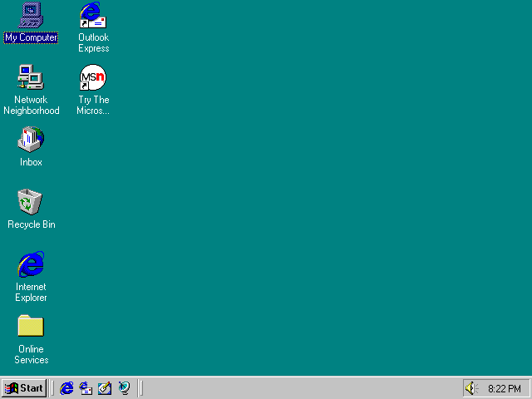Launch Outlook Express from Quick Launch

coord(86,388)
